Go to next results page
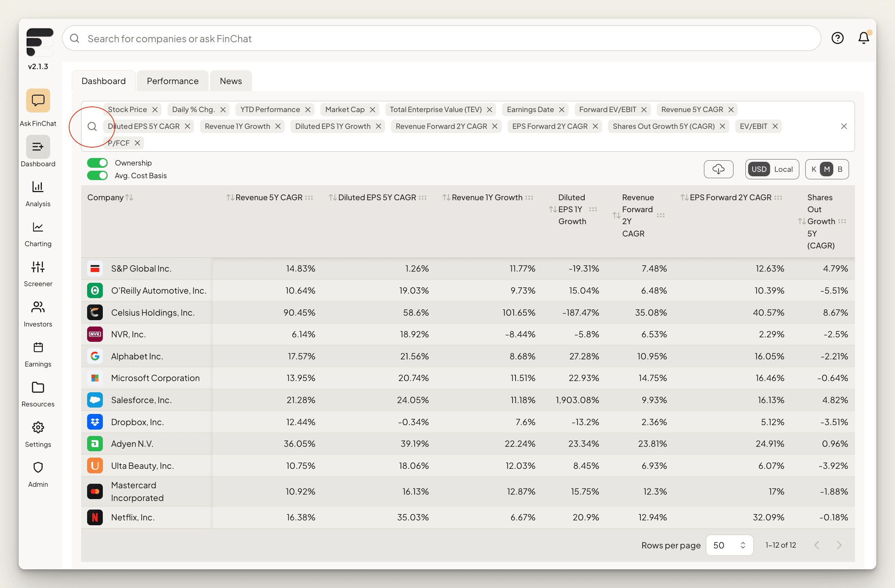The width and height of the screenshot is (895, 588). (839, 545)
